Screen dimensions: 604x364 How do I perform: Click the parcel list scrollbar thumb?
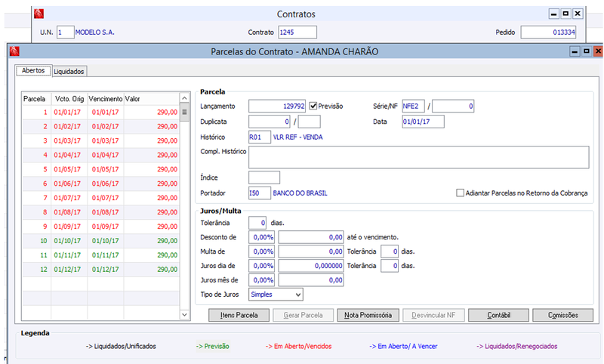(184, 112)
